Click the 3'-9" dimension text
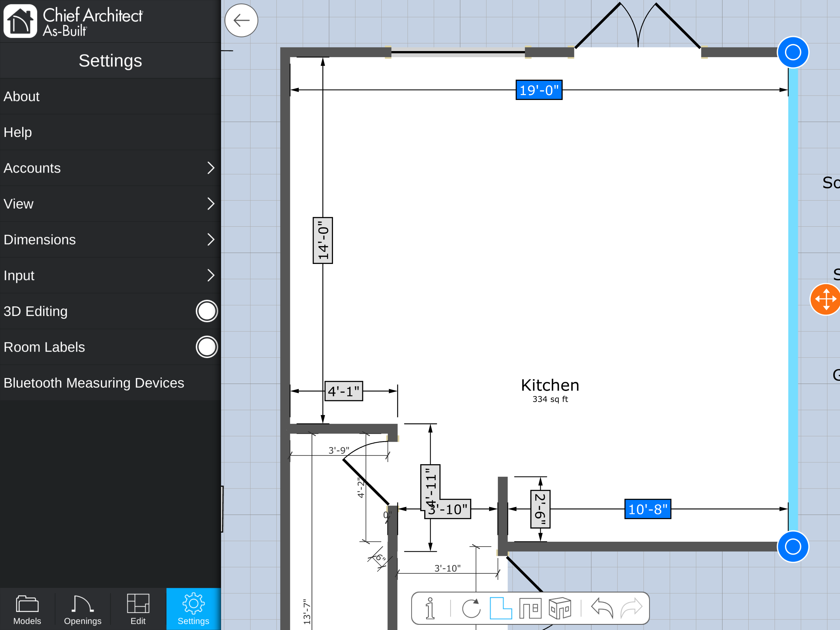 [339, 450]
